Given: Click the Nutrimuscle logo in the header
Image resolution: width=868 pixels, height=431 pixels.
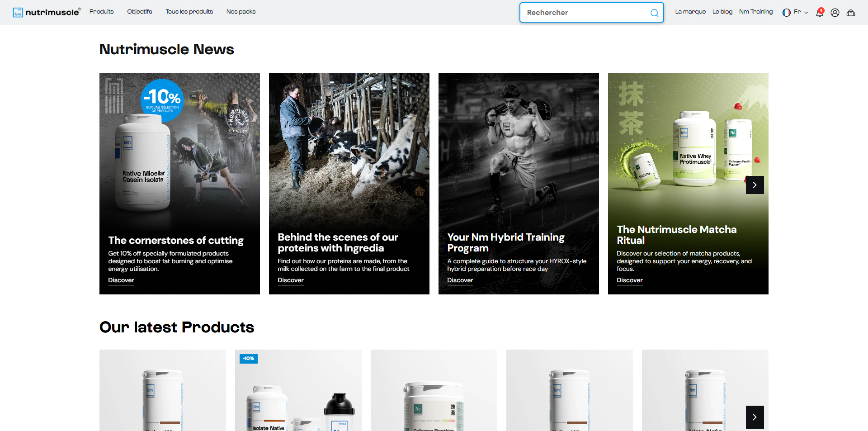Looking at the screenshot, I should pyautogui.click(x=47, y=12).
